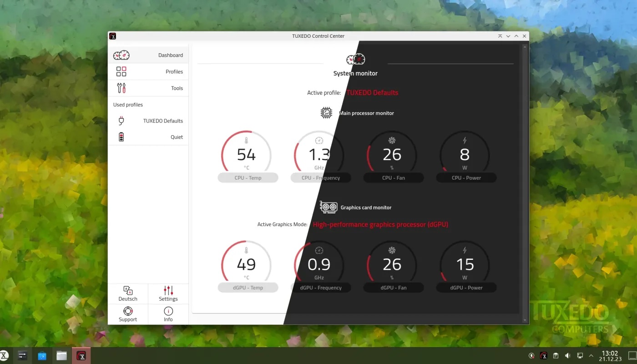Viewport: 637px width, 364px height.
Task: Open the volume control in system tray
Action: [567, 356]
